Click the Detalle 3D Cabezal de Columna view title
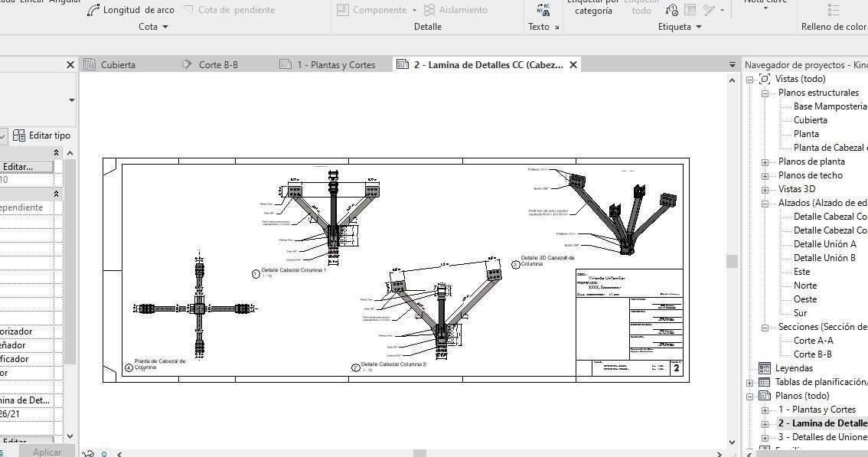 547,261
